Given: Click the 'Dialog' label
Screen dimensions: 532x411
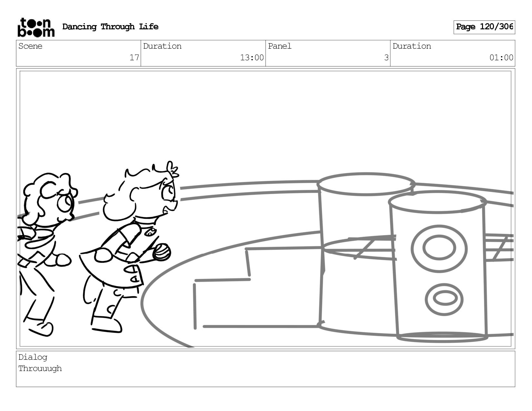Looking at the screenshot, I should point(33,357).
